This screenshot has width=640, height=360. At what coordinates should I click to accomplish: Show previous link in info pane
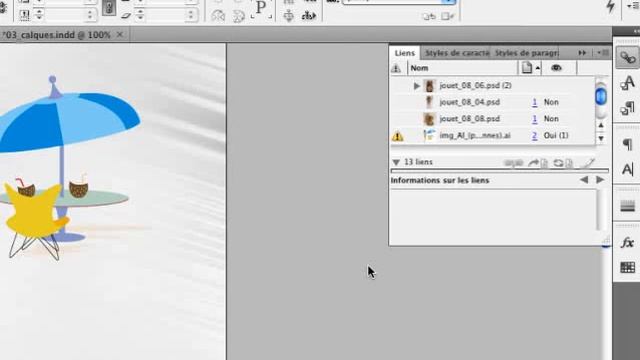[x=584, y=180]
